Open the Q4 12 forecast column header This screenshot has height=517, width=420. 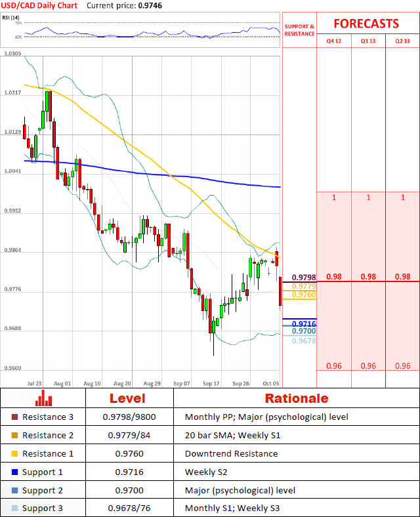[x=334, y=41]
